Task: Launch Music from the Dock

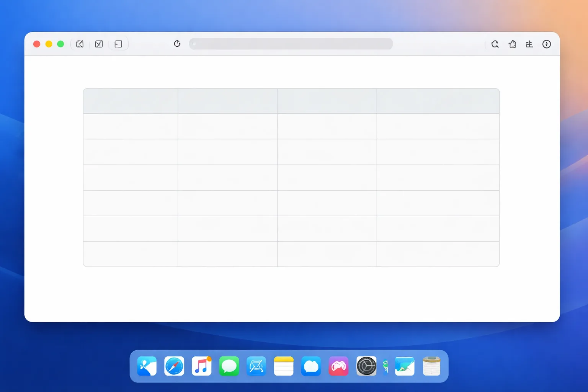Action: 202,366
